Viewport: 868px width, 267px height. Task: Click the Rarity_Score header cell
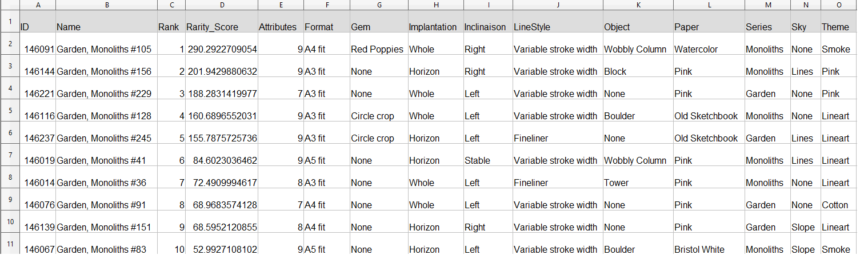(x=221, y=27)
